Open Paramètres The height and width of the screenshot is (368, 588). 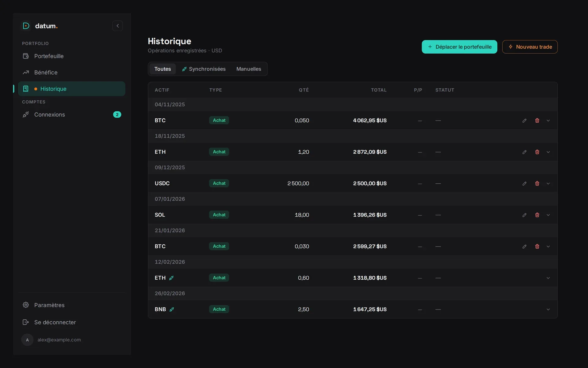[x=72, y=305]
